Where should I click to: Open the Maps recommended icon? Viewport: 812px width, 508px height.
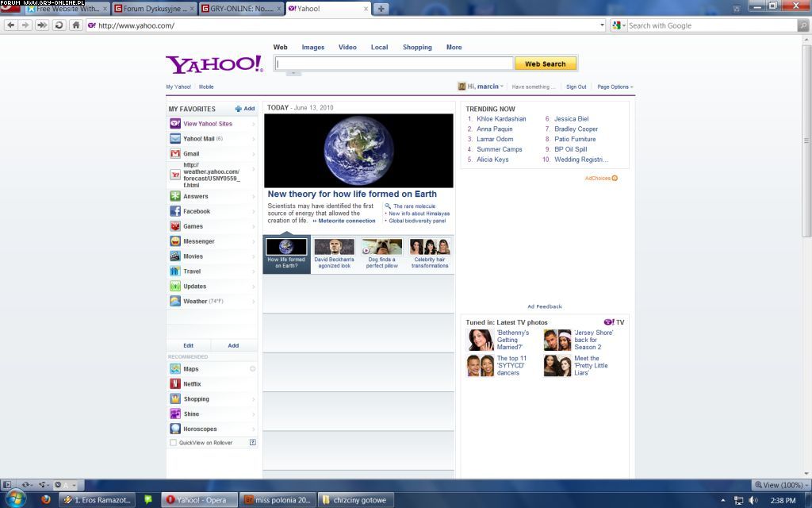point(175,369)
